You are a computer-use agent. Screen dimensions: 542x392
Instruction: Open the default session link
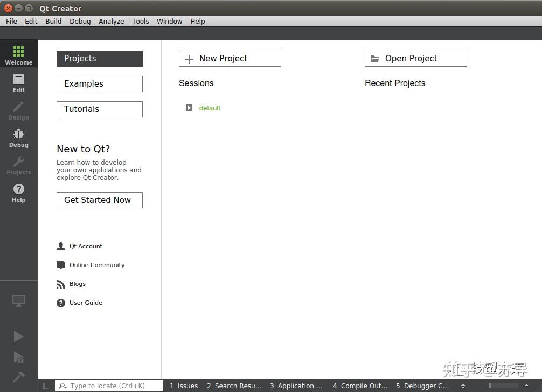(x=210, y=108)
